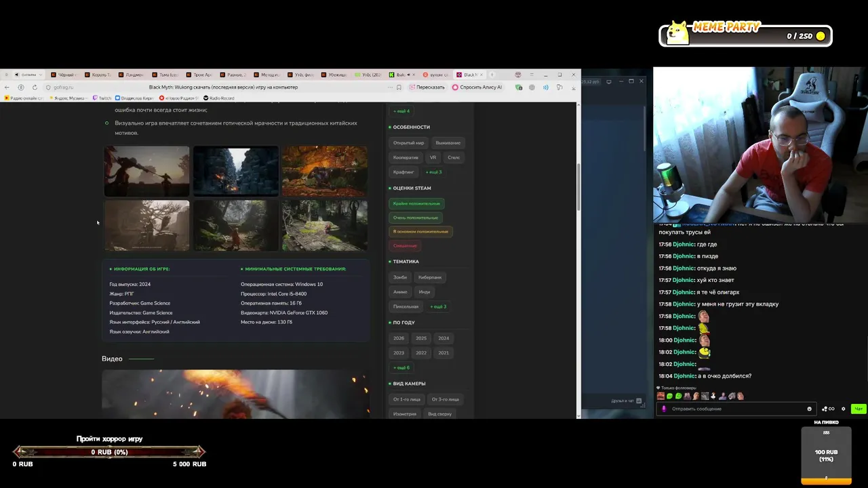This screenshot has height=488, width=868.
Task: Open the Twitch bookmark
Action: point(102,98)
